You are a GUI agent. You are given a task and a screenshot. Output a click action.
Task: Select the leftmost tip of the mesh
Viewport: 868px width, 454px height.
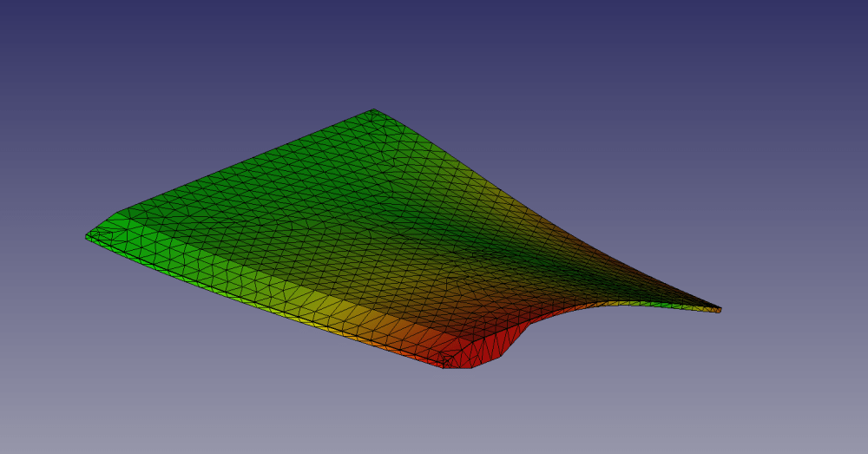[87, 235]
